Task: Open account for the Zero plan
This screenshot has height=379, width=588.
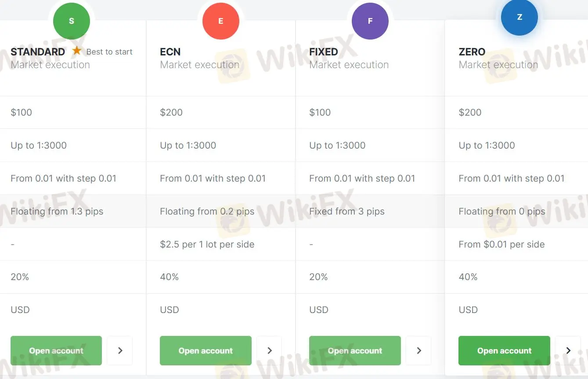Action: point(504,350)
